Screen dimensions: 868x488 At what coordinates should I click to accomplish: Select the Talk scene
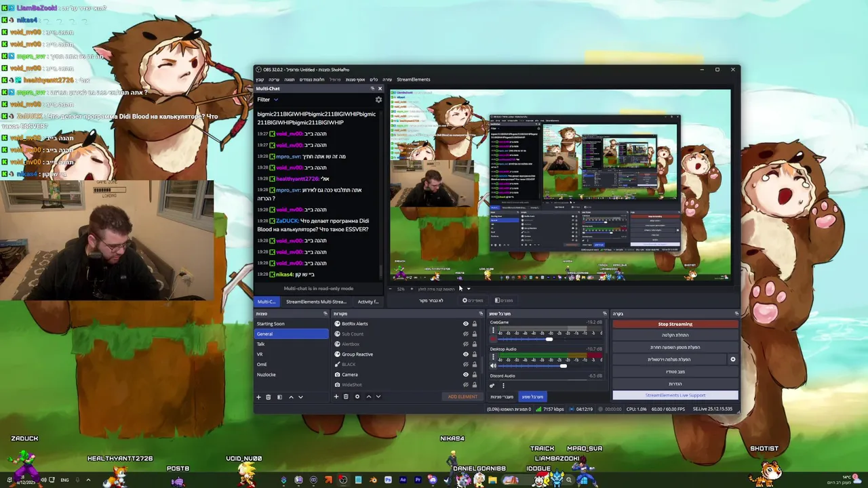coord(292,344)
